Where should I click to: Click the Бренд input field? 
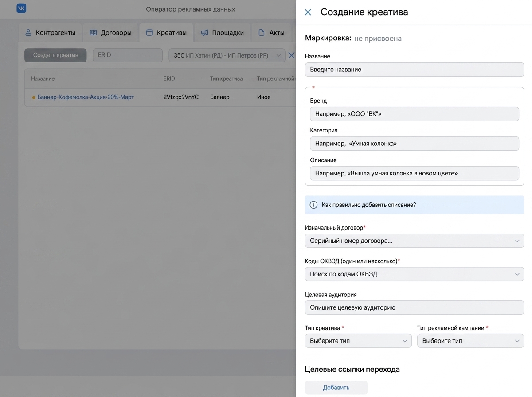pyautogui.click(x=415, y=114)
